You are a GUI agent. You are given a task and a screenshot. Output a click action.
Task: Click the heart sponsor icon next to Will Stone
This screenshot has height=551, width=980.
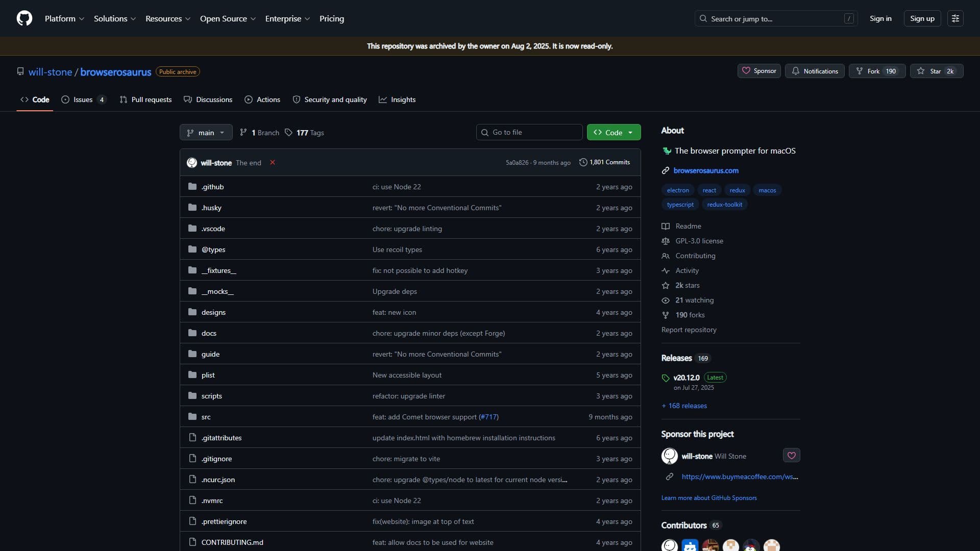[791, 455]
